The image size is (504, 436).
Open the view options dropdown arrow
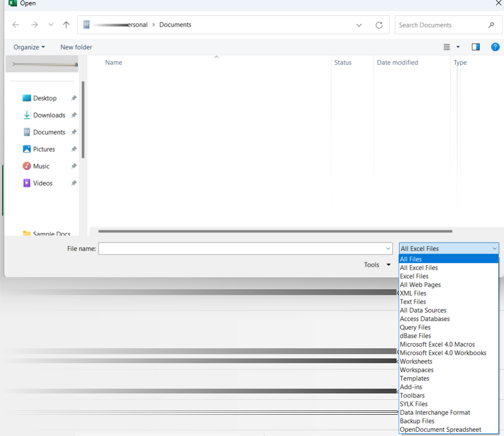[458, 47]
